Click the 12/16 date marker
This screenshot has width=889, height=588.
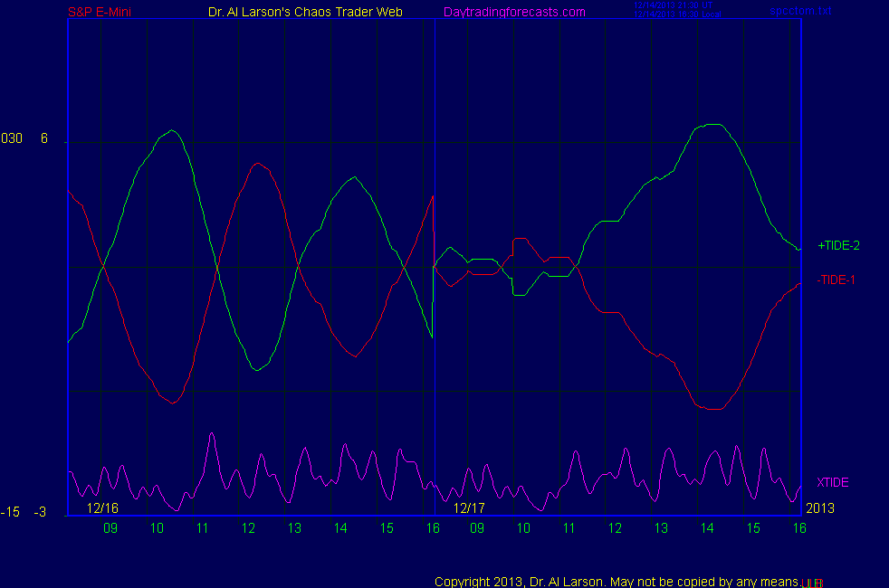click(x=102, y=508)
